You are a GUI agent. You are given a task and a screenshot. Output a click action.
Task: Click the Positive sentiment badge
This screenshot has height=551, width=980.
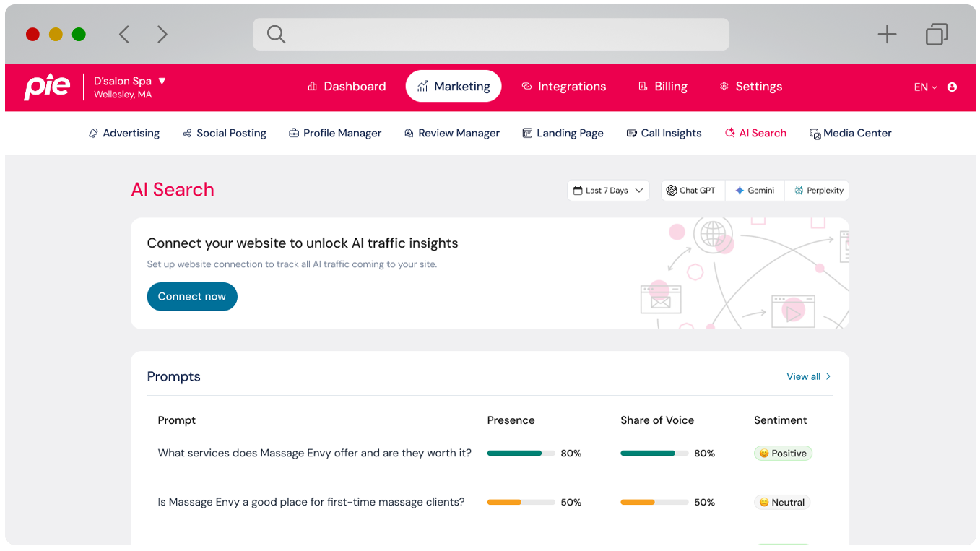(784, 454)
